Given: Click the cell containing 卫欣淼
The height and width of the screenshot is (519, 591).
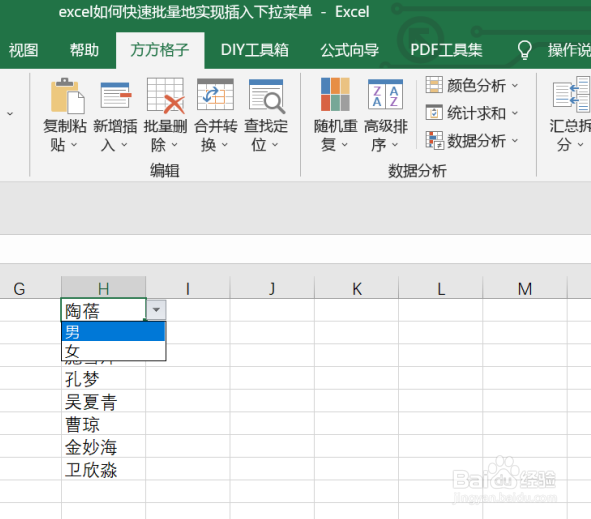Looking at the screenshot, I should [104, 469].
